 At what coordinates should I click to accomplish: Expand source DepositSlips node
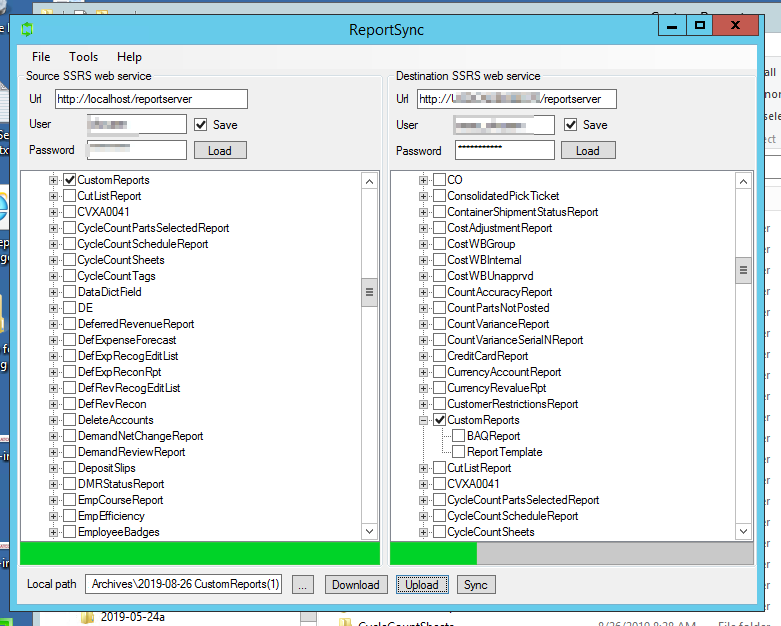pyautogui.click(x=53, y=468)
